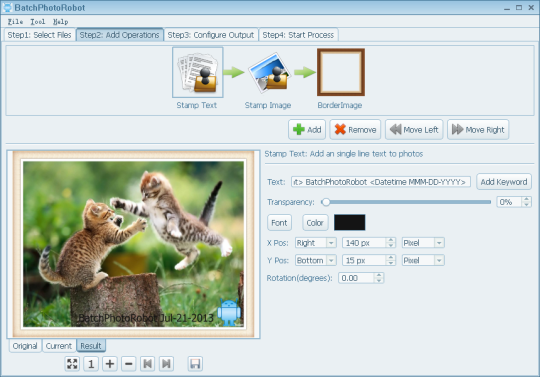540x377 pixels.
Task: Open the Y Pos alignment dropdown (Bottom)
Action: (x=315, y=260)
